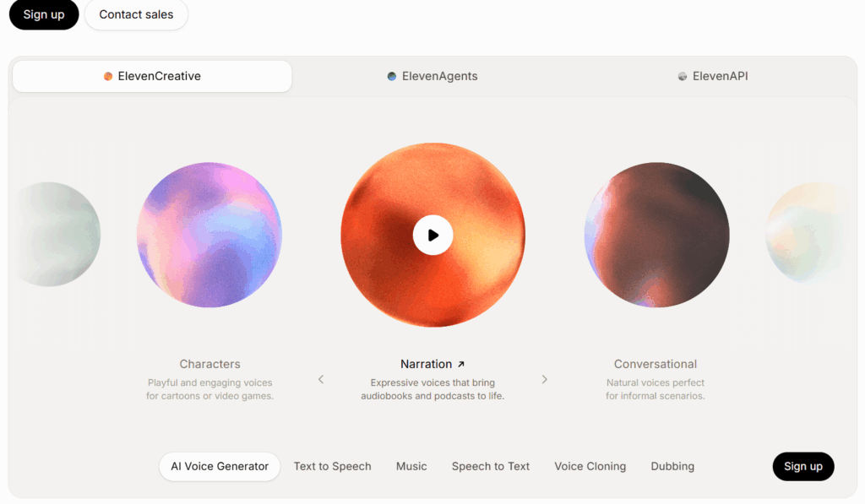Select the Speech to Text tab
865x504 pixels.
tap(491, 467)
